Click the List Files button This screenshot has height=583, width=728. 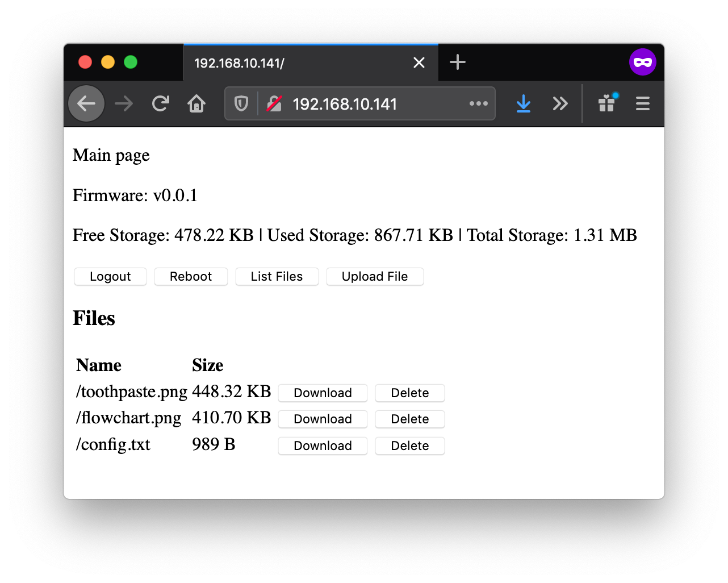pyautogui.click(x=277, y=277)
